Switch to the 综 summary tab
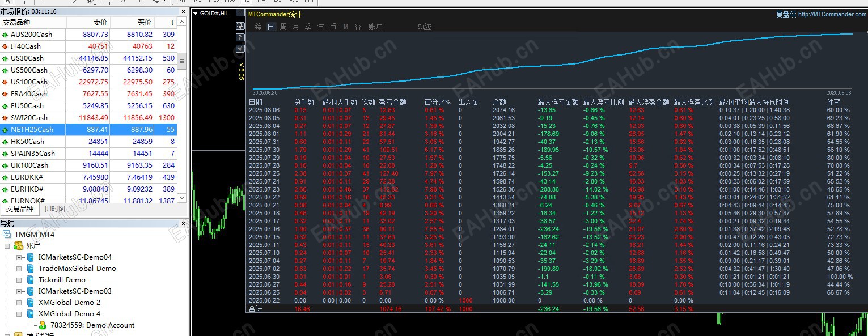The width and height of the screenshot is (868, 336). tap(258, 27)
